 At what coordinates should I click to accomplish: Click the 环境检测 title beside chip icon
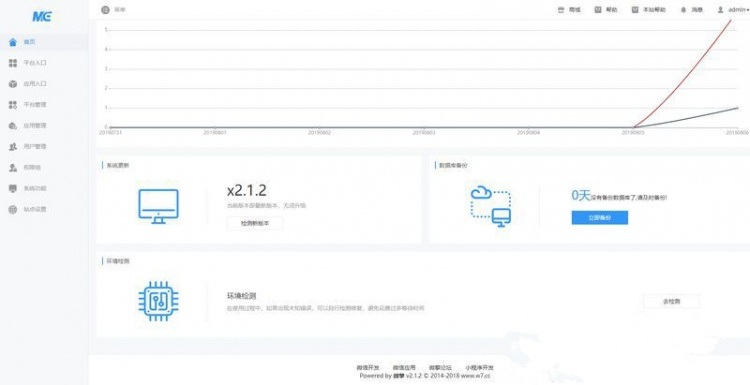click(x=241, y=296)
